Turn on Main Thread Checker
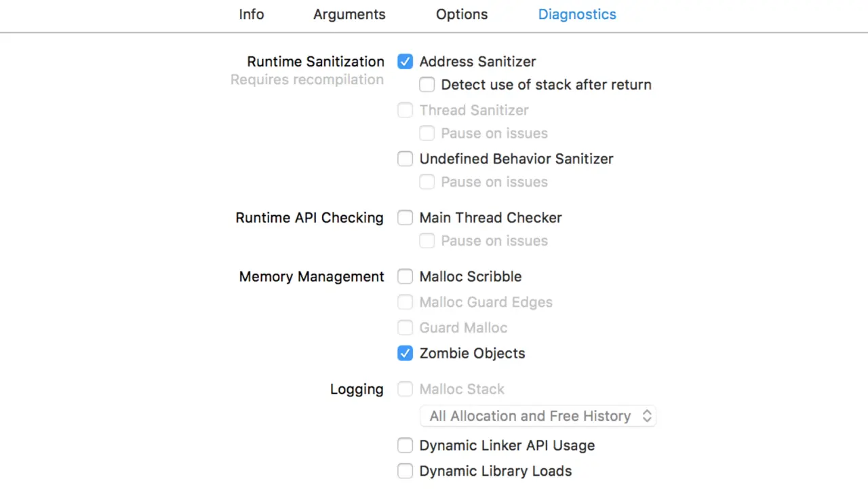This screenshot has height=490, width=868. point(405,218)
